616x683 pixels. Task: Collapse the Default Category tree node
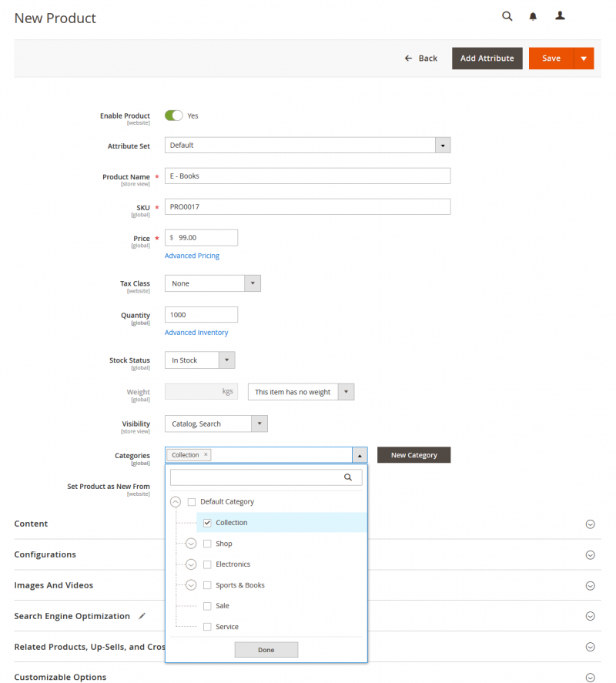176,502
